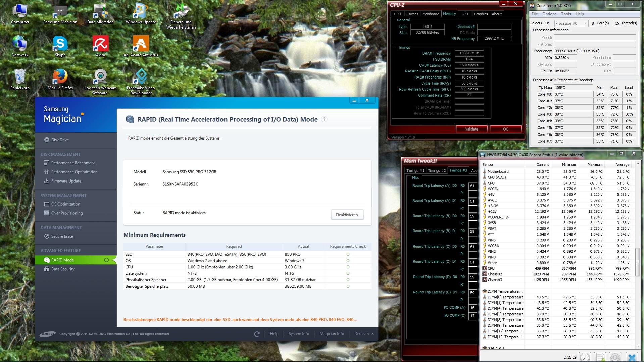Viewport: 644px width, 362px height.
Task: Click Sensor column header in HWiNFO
Action: tap(502, 164)
